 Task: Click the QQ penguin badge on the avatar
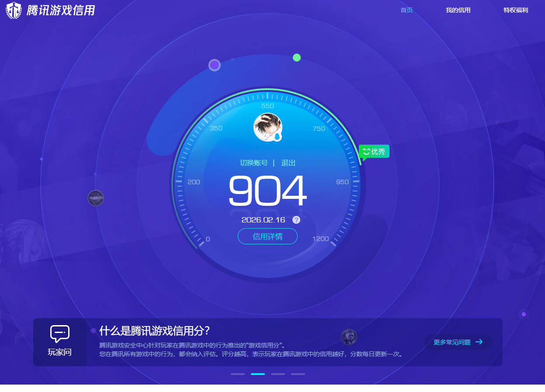click(278, 137)
